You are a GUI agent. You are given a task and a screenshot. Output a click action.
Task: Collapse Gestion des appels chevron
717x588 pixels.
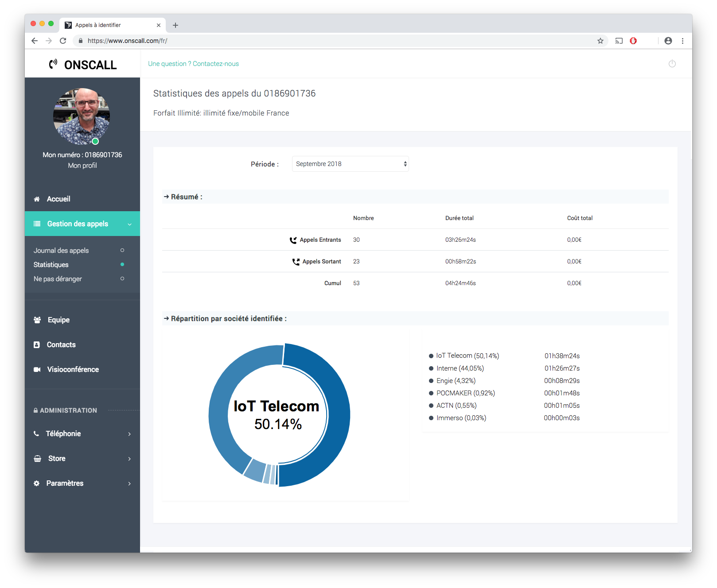coord(129,224)
